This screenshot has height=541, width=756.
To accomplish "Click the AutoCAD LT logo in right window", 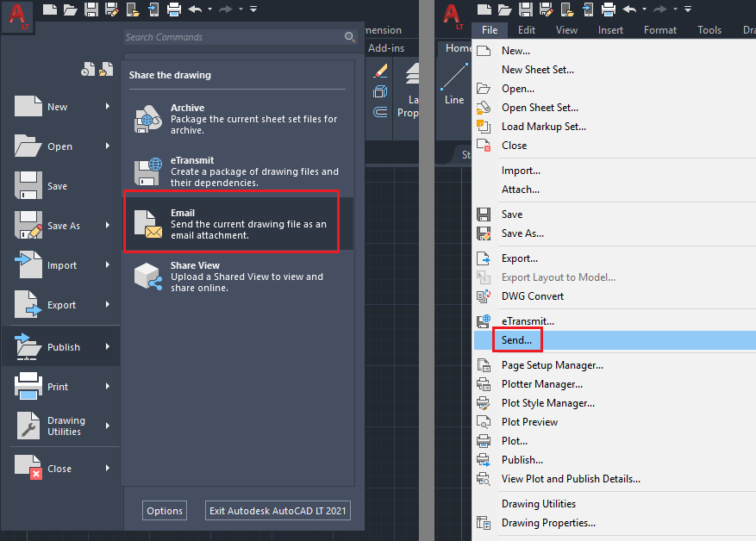I will coord(453,16).
